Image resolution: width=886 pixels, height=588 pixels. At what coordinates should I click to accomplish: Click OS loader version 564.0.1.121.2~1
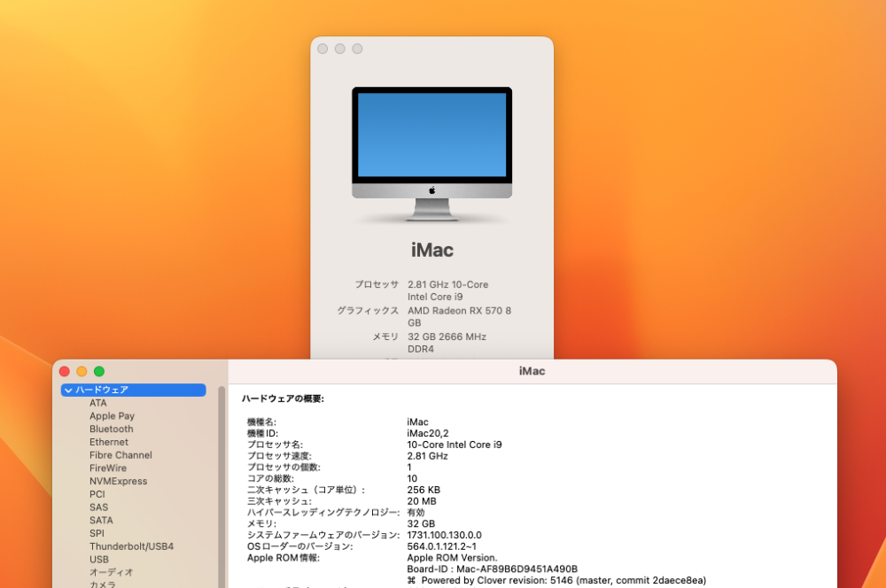point(441,546)
